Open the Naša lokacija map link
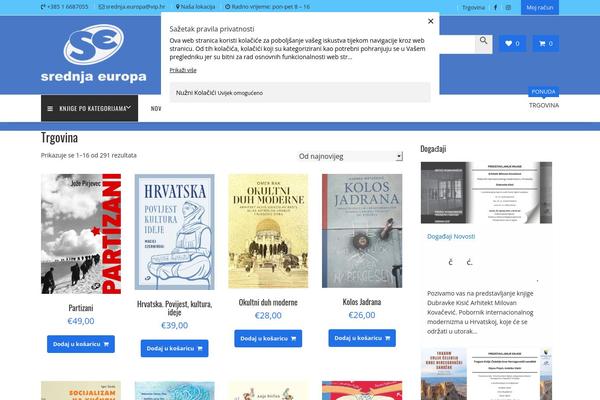Screen dimensions: 600x400 tap(195, 7)
